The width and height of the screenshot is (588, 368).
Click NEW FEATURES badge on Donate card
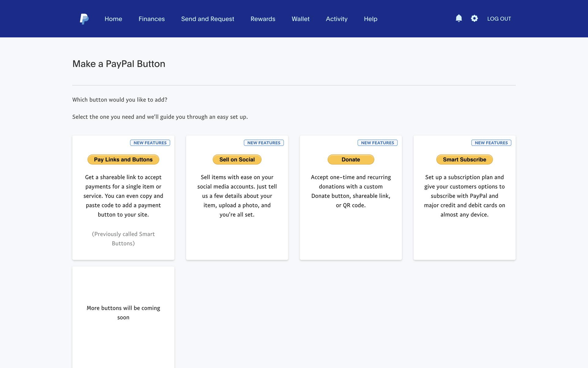tap(377, 143)
